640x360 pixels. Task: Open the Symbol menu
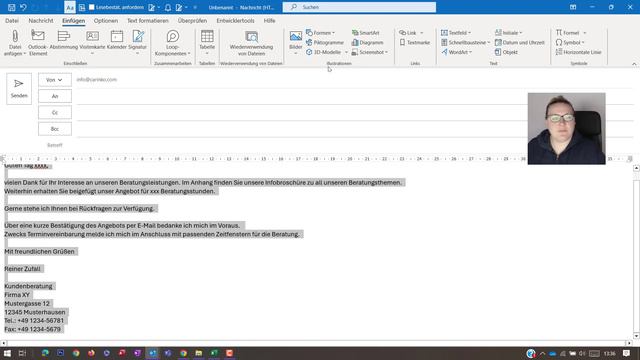[570, 42]
